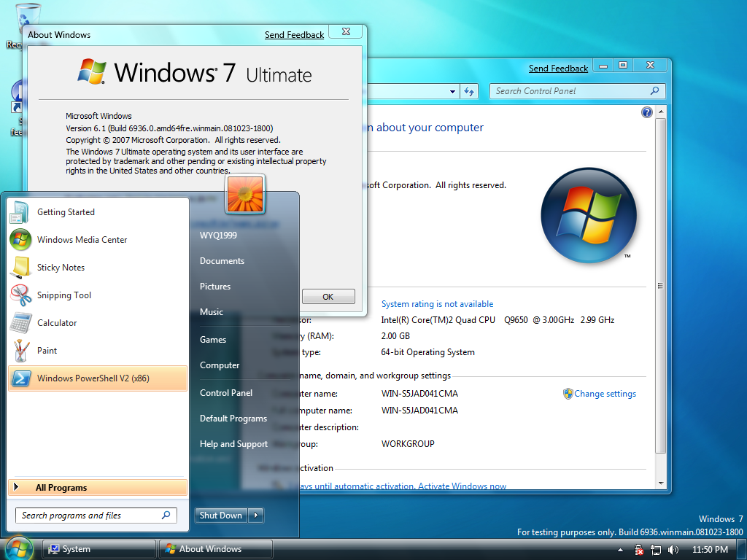Viewport: 747px width, 560px height.
Task: Focus the Search programs and files box
Action: pyautogui.click(x=96, y=516)
